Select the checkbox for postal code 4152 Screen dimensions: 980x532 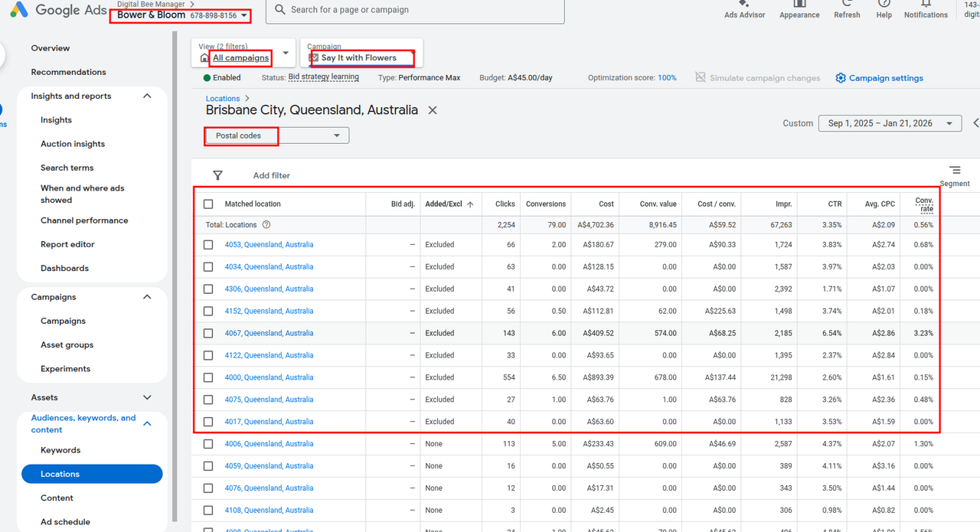click(208, 312)
